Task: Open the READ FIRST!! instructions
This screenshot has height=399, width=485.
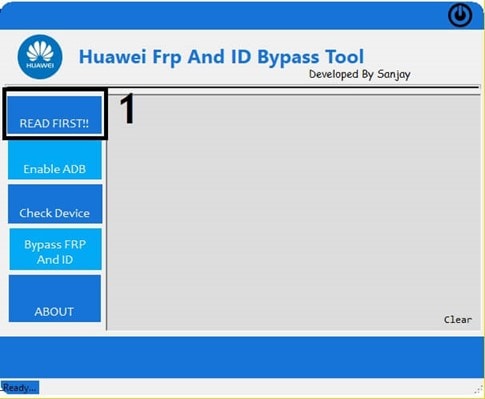Action: click(x=55, y=115)
